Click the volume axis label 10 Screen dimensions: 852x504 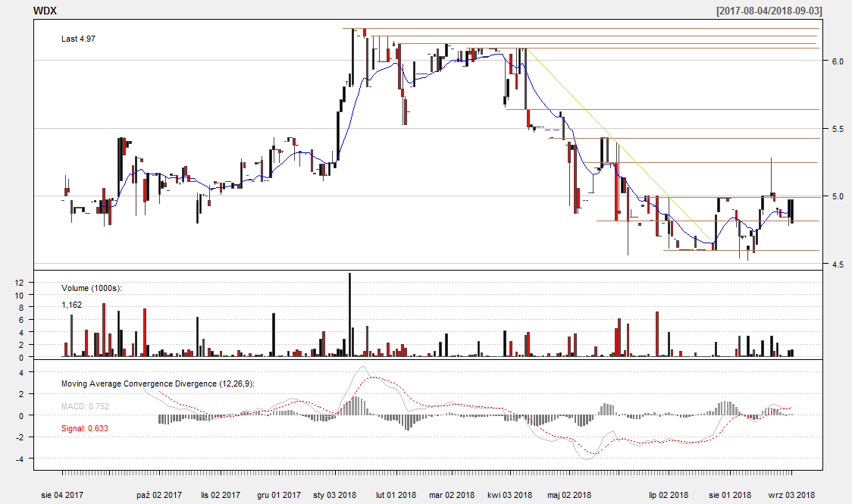click(20, 296)
